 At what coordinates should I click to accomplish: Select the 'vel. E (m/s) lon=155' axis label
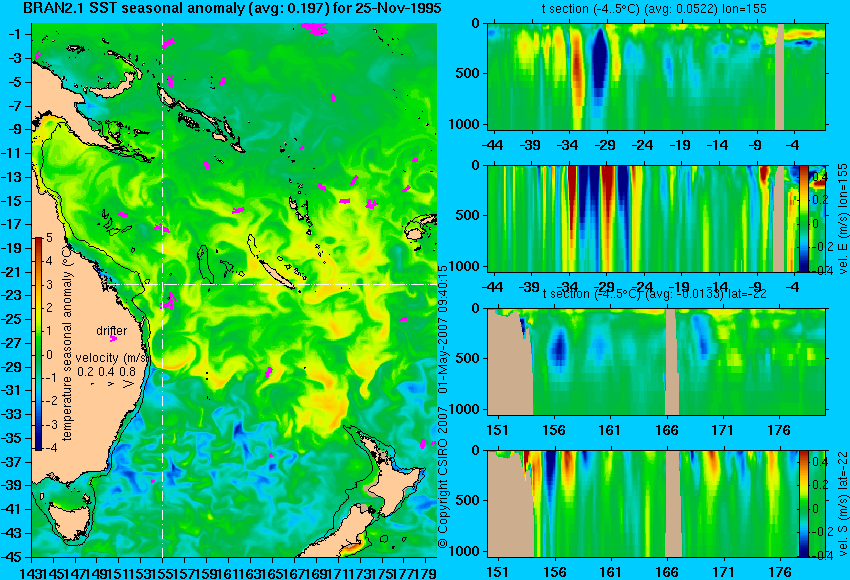coord(842,219)
